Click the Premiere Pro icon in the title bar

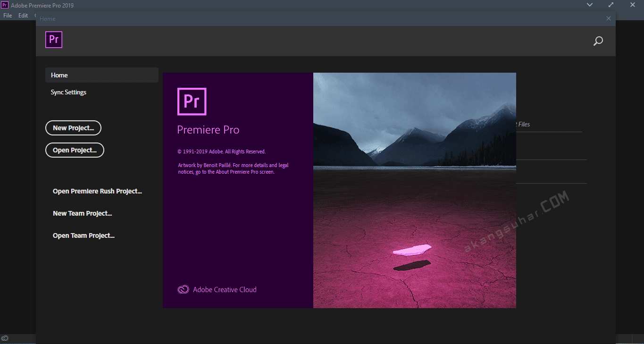5,5
